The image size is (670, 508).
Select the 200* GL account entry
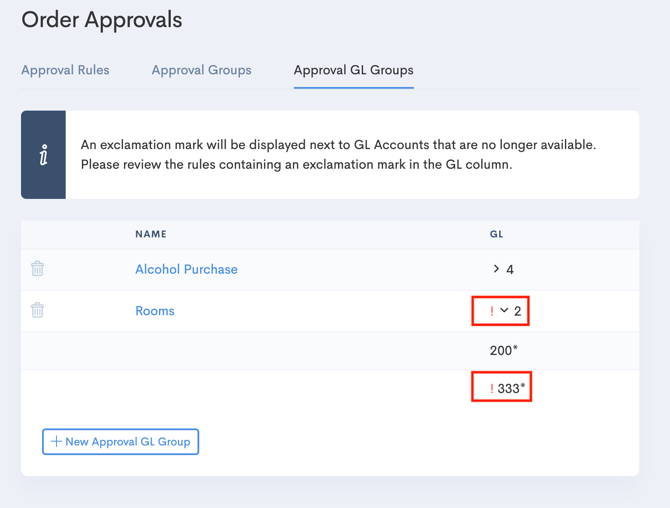pyautogui.click(x=503, y=350)
